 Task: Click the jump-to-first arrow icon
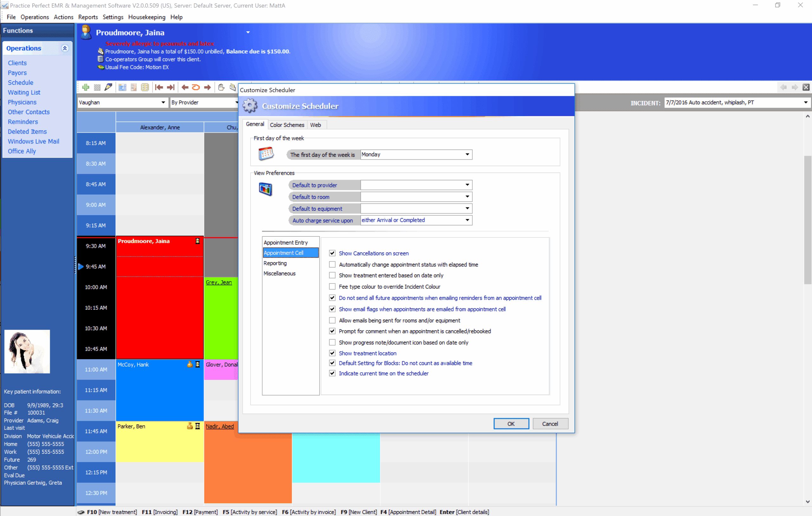[x=159, y=87]
